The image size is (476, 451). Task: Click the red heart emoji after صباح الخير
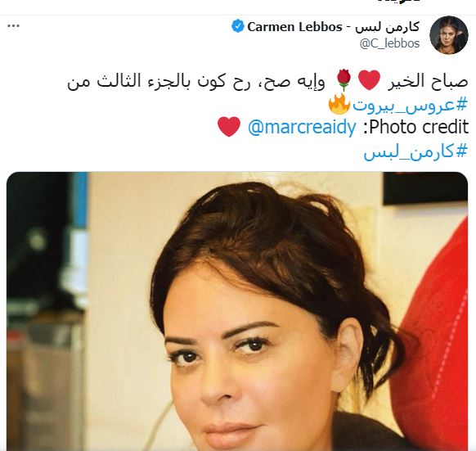point(369,80)
